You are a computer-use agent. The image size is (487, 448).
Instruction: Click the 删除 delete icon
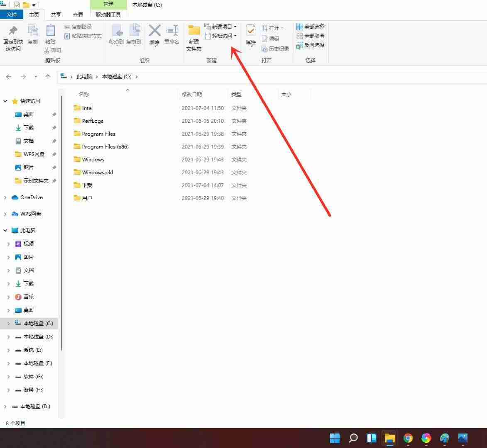154,35
